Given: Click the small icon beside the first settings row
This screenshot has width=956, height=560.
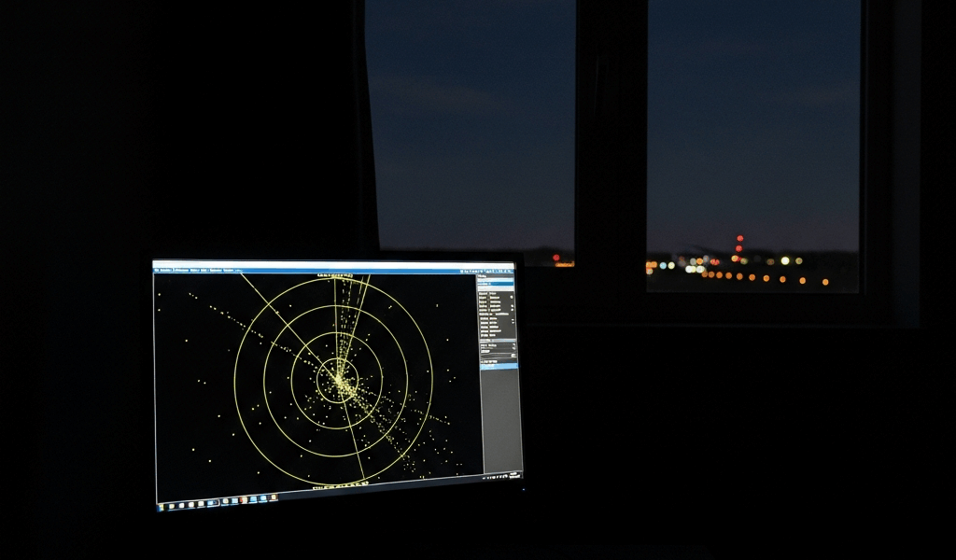Looking at the screenshot, I should [x=511, y=297].
